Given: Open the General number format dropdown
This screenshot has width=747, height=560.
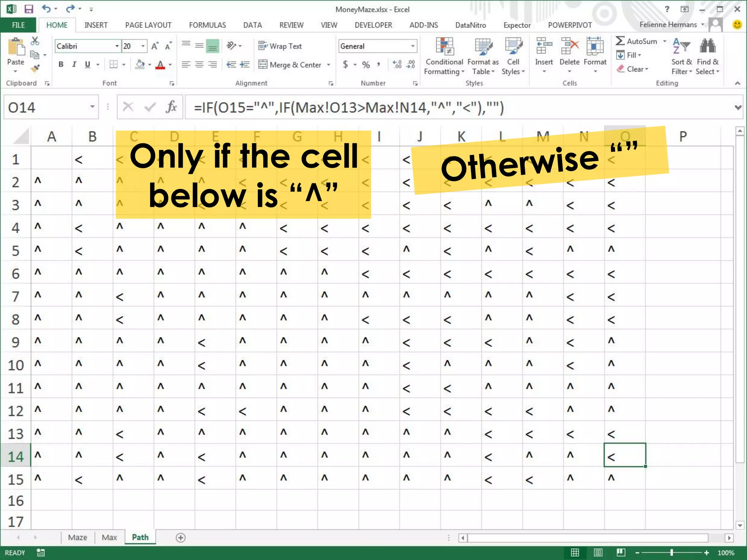Looking at the screenshot, I should point(413,46).
